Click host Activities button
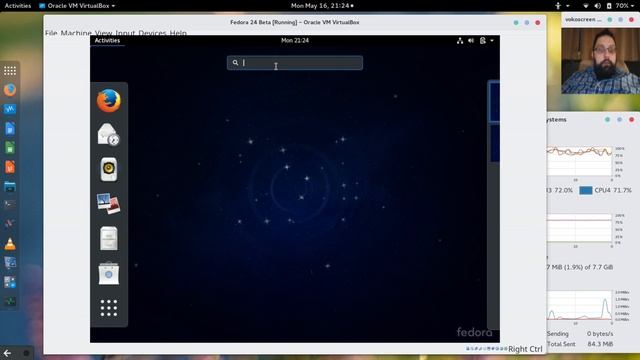640x360 pixels. pos(18,6)
